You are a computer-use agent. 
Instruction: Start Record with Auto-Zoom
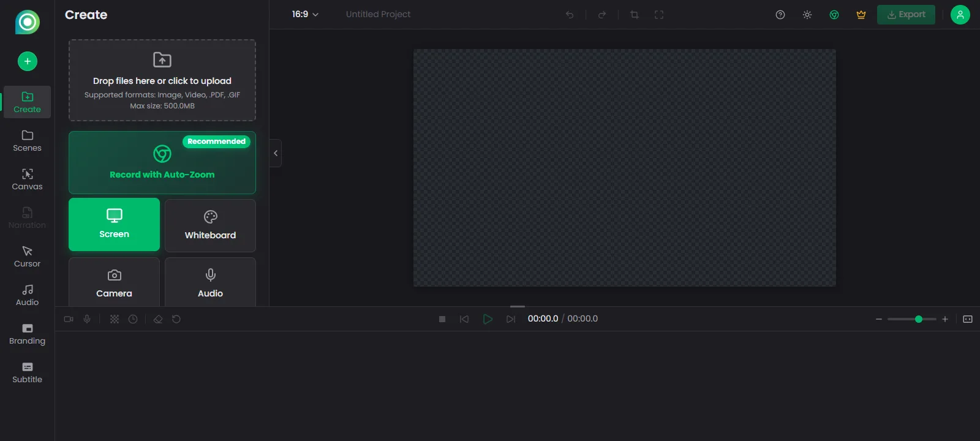162,162
